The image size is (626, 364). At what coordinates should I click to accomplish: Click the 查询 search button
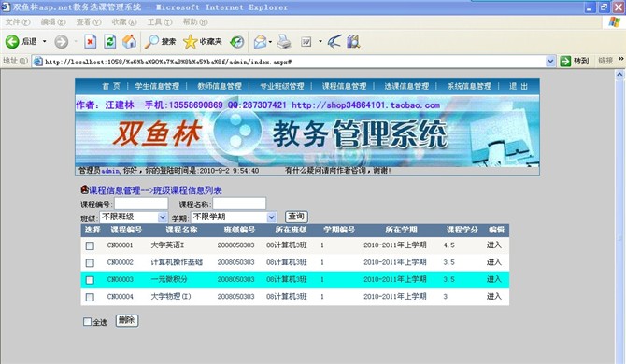click(x=296, y=217)
